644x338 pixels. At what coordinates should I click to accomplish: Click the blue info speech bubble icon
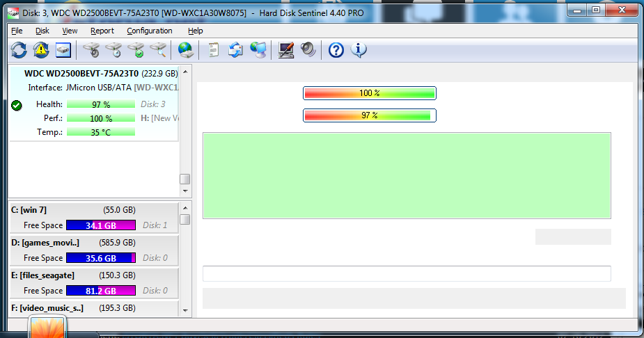tap(359, 49)
